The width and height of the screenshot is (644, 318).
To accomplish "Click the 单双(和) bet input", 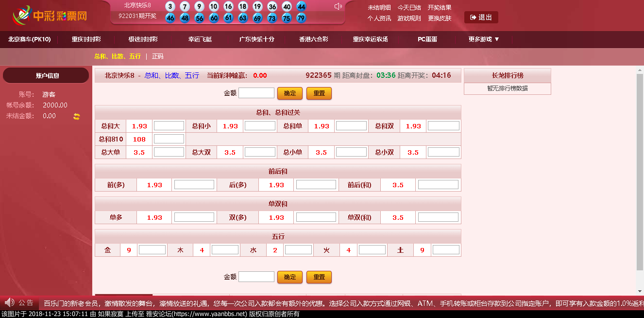I will point(438,217).
